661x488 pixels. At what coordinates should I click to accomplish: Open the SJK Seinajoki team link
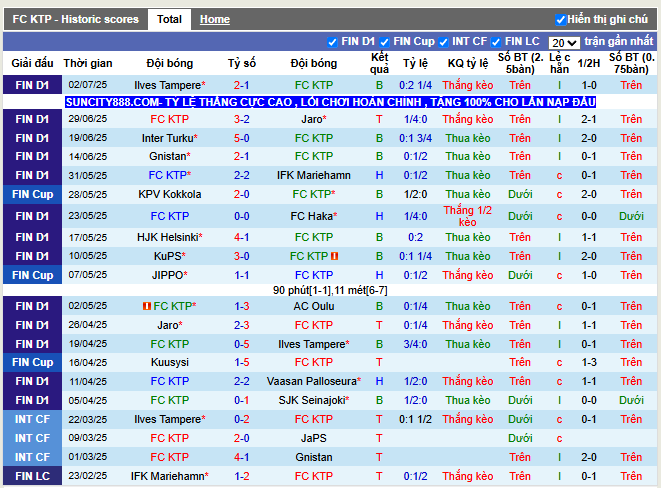tap(314, 400)
